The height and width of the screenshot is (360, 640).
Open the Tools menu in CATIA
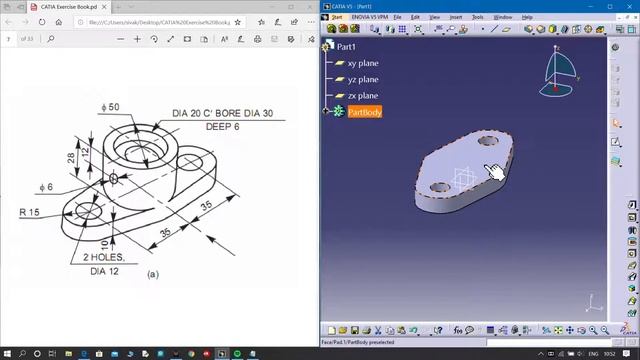[478, 17]
